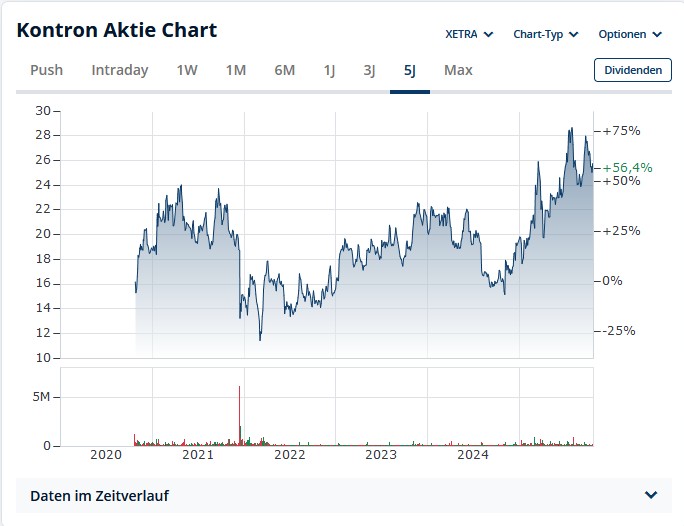Image resolution: width=684 pixels, height=526 pixels.
Task: Click the Dividenden button
Action: point(632,70)
